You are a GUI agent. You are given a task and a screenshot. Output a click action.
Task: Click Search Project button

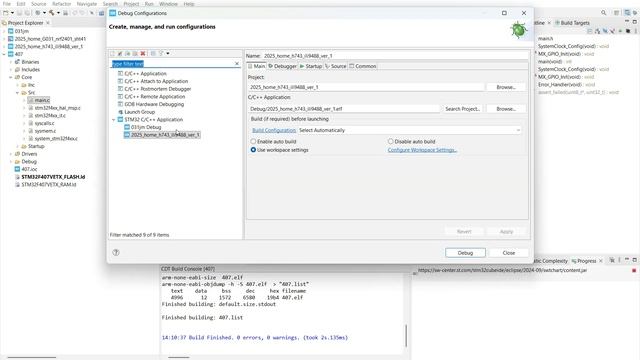[x=462, y=109]
